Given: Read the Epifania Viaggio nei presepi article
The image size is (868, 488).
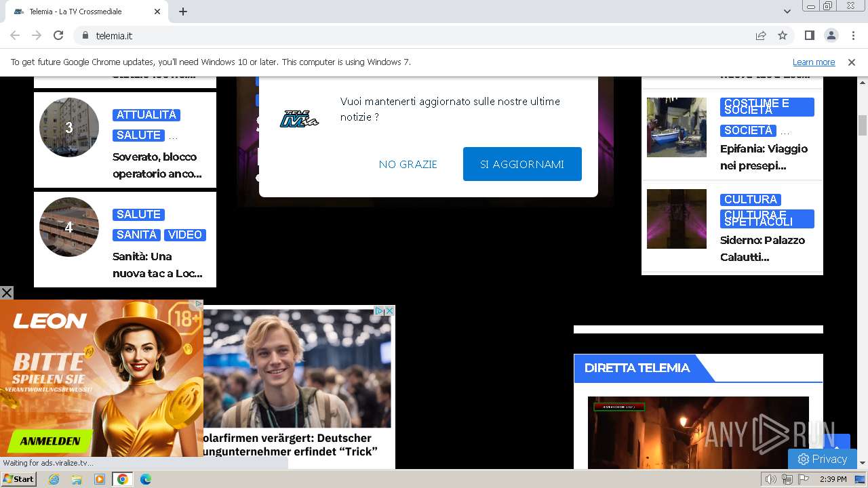Looking at the screenshot, I should pos(764,157).
